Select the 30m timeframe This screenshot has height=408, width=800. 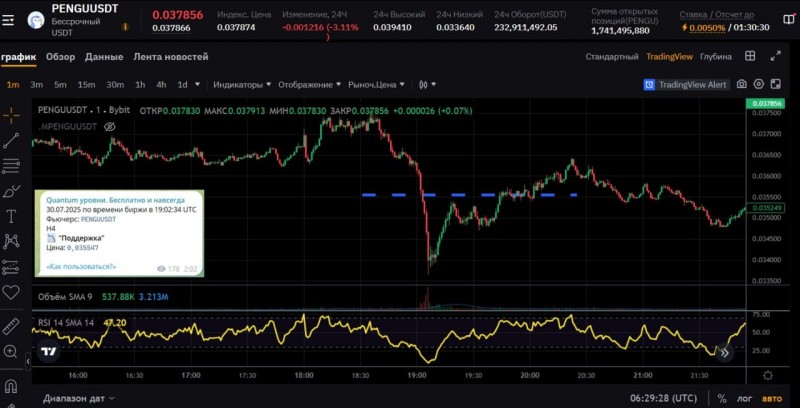[x=115, y=85]
